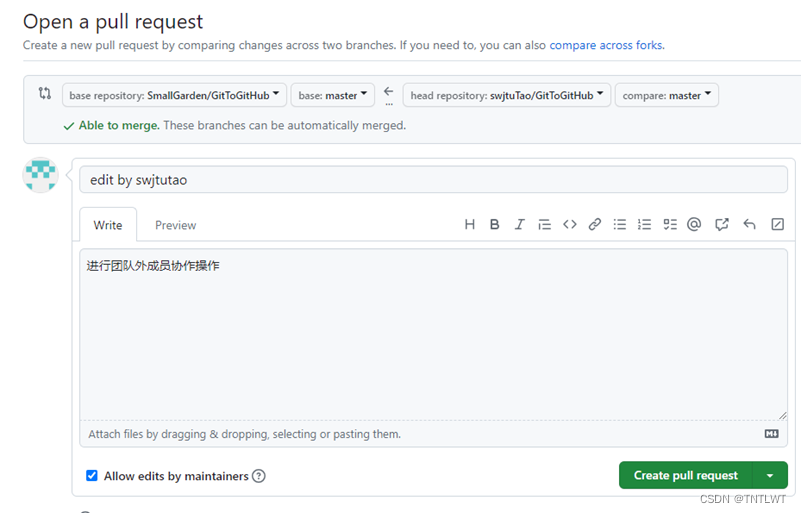Follow the compare across forks link
This screenshot has width=801, height=513.
(607, 45)
